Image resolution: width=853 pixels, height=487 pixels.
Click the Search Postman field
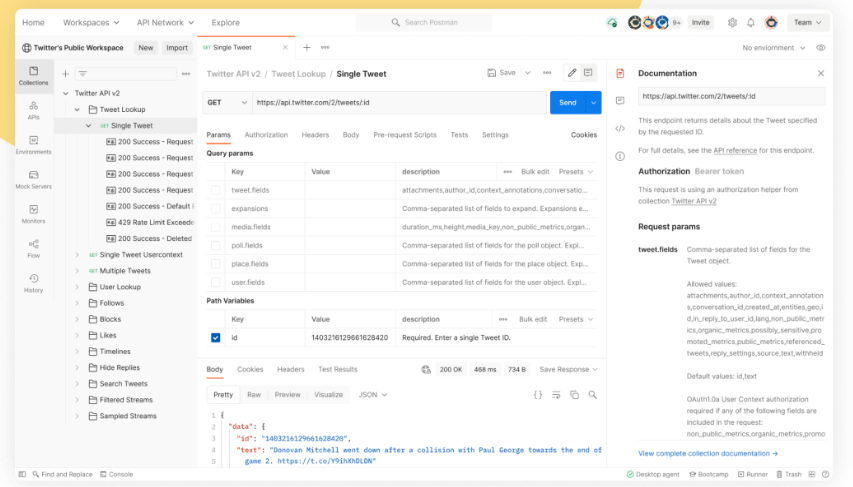click(x=424, y=22)
